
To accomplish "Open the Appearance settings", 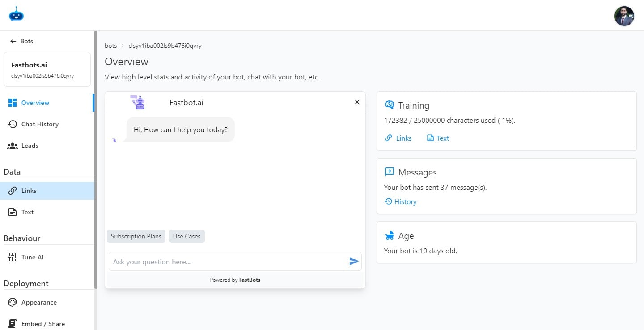I will (x=39, y=302).
